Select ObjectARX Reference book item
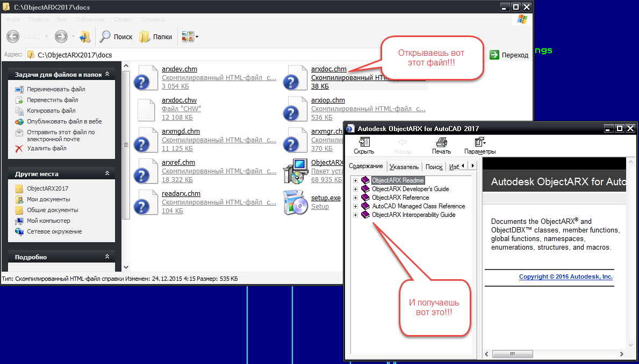 coord(400,198)
